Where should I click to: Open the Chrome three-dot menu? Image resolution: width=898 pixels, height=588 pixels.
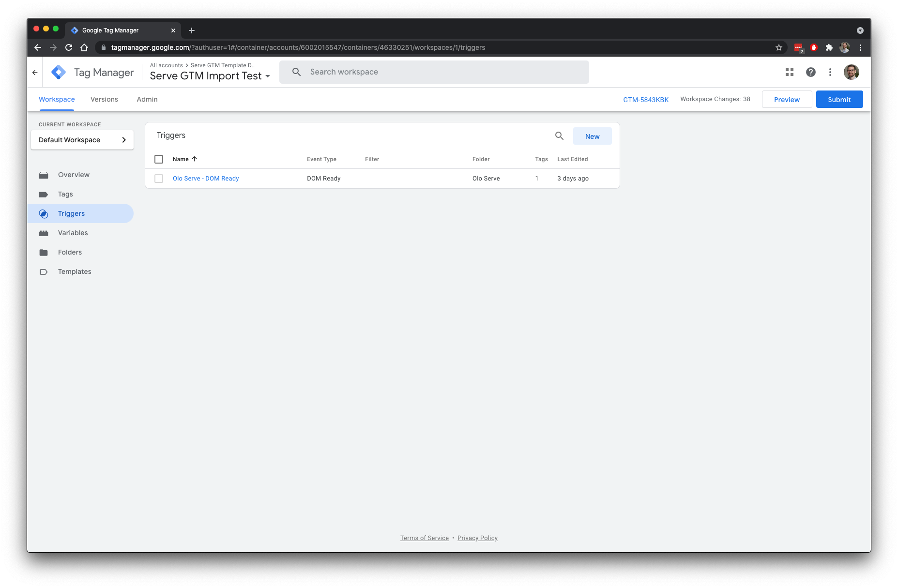coord(860,47)
